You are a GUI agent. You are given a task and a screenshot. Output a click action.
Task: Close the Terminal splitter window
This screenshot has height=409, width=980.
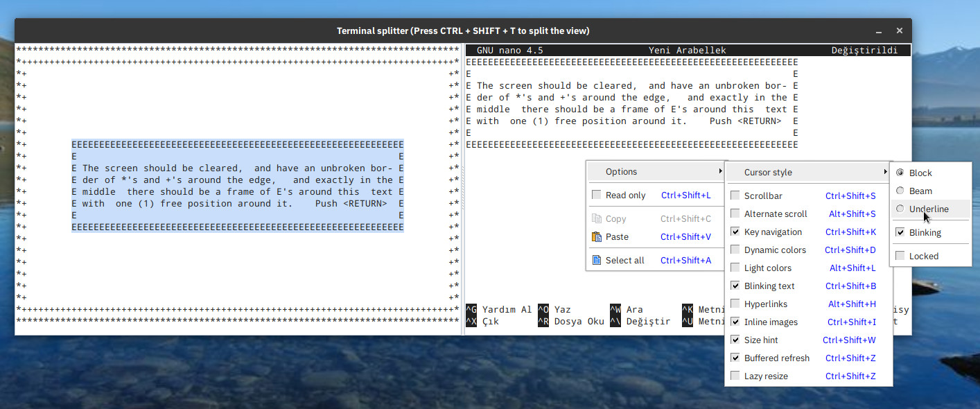(x=900, y=31)
